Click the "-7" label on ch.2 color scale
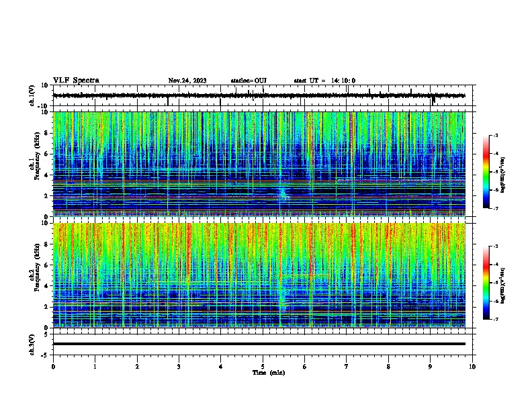532x411 pixels. coord(496,320)
